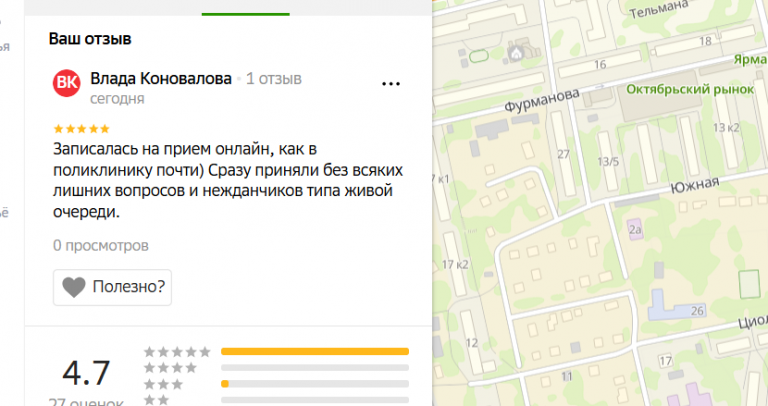Click the building number 18 on the map

pos(705,41)
